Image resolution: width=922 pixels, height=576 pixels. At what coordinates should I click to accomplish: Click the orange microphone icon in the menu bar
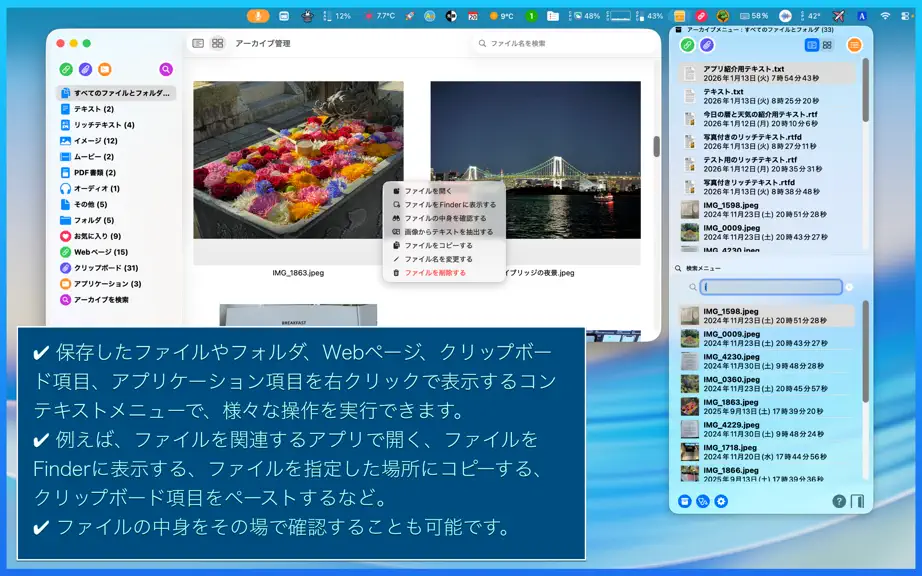tap(258, 16)
